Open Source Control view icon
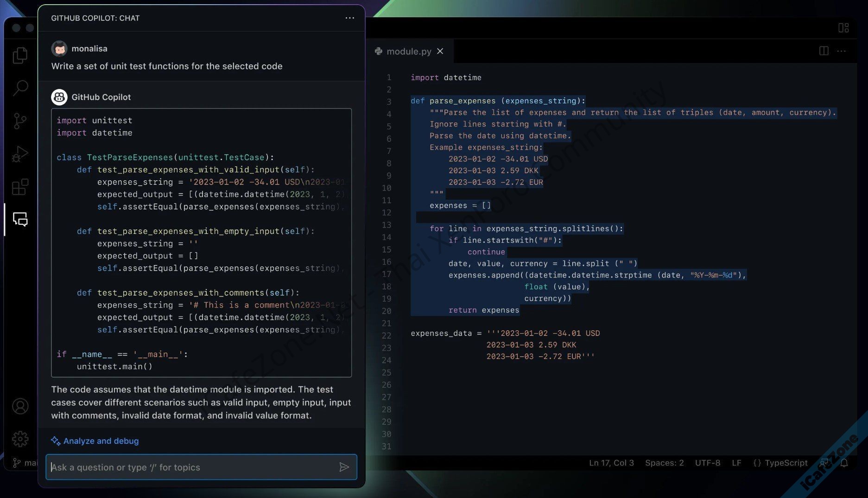The height and width of the screenshot is (498, 868). 20,121
